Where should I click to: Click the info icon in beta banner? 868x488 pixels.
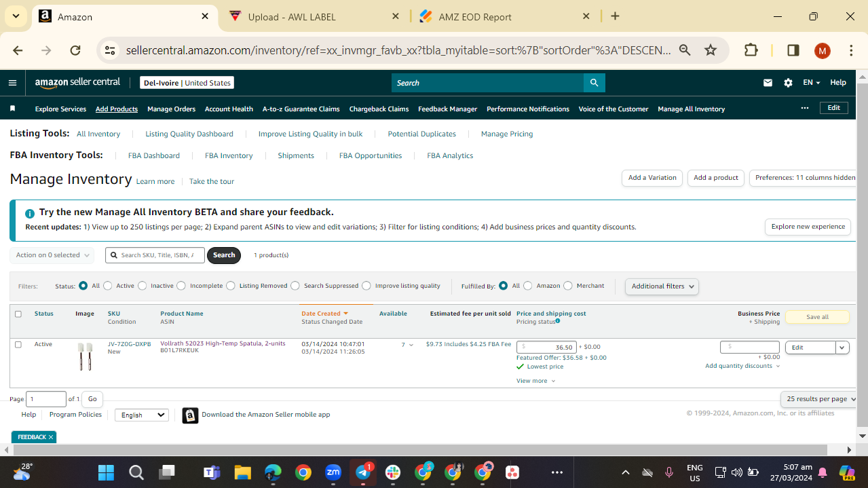coord(30,212)
